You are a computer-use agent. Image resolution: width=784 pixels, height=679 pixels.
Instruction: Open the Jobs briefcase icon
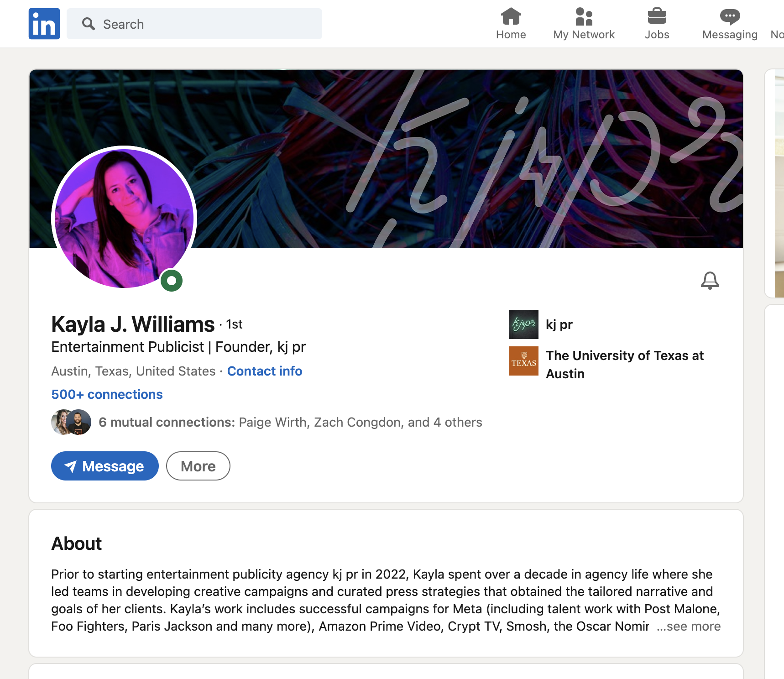point(657,16)
